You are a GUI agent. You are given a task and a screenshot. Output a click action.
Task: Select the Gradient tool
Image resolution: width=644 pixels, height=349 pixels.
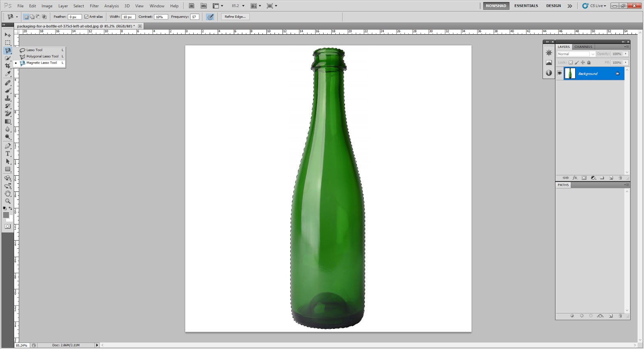pos(8,121)
